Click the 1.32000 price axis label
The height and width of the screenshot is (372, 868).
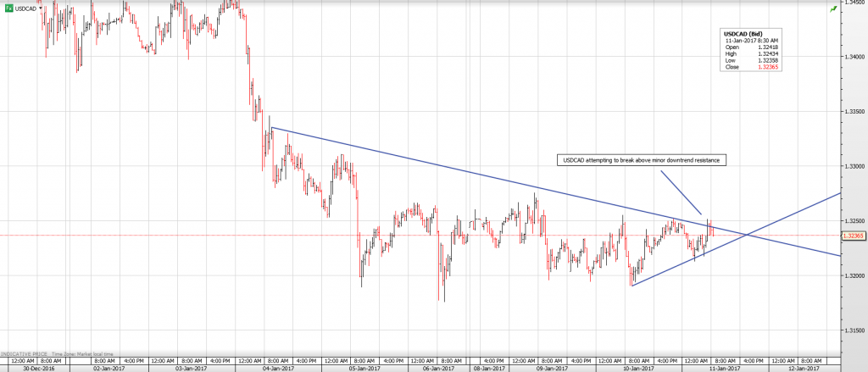click(854, 276)
